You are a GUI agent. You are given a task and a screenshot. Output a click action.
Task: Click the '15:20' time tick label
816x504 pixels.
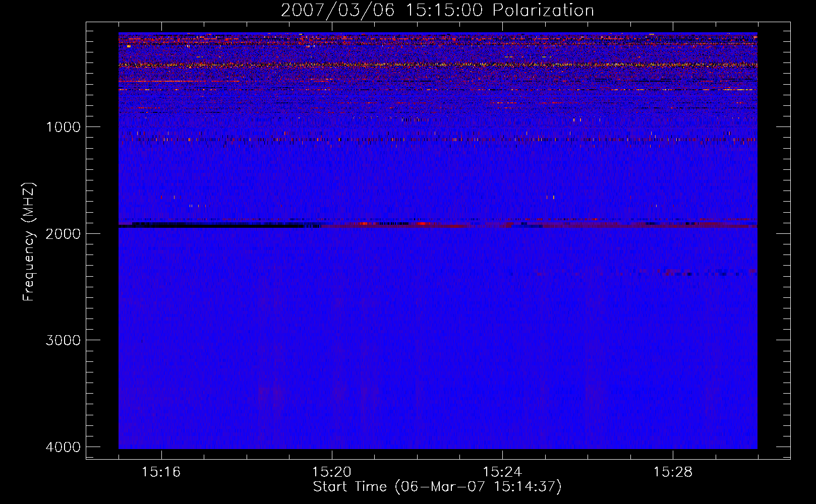(331, 472)
